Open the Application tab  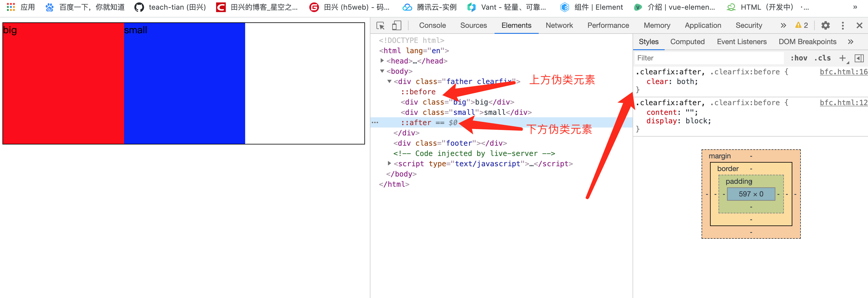click(703, 26)
